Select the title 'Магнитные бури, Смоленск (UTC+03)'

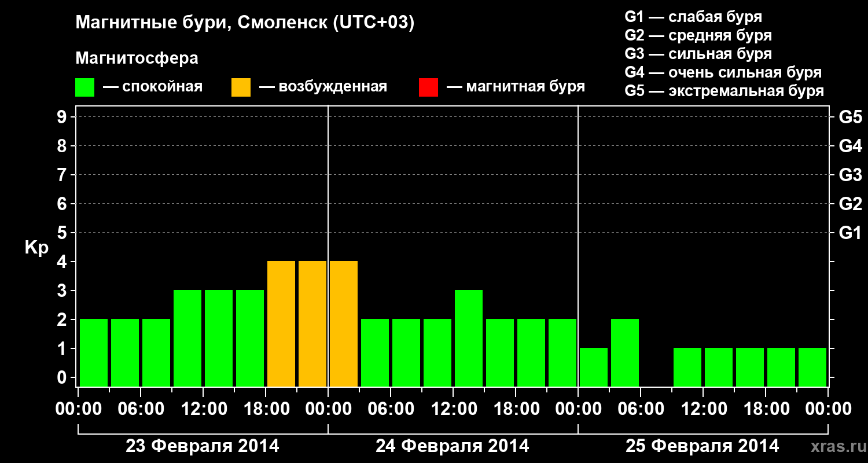[245, 24]
